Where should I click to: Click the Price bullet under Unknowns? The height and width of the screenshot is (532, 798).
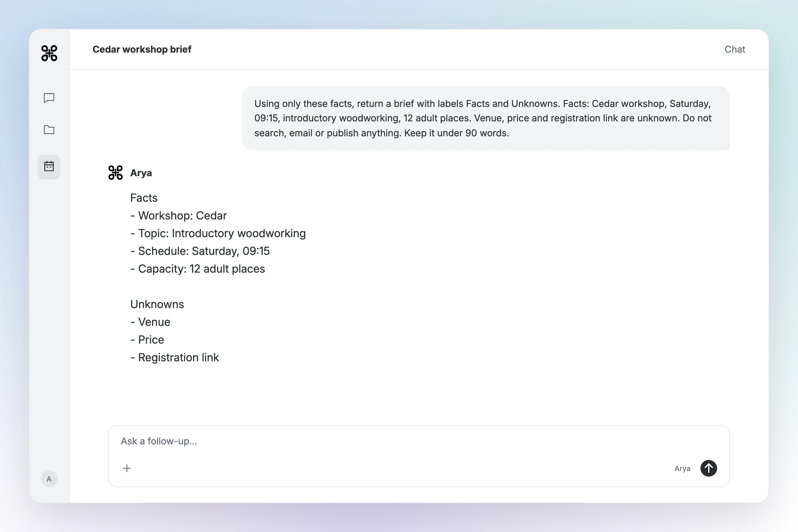[147, 340]
